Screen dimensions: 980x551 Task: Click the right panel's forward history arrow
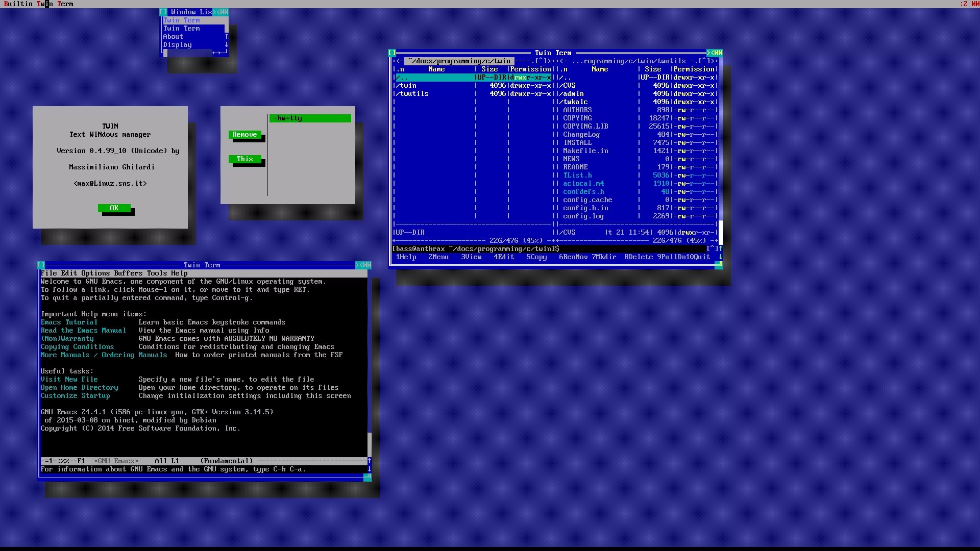click(x=713, y=61)
